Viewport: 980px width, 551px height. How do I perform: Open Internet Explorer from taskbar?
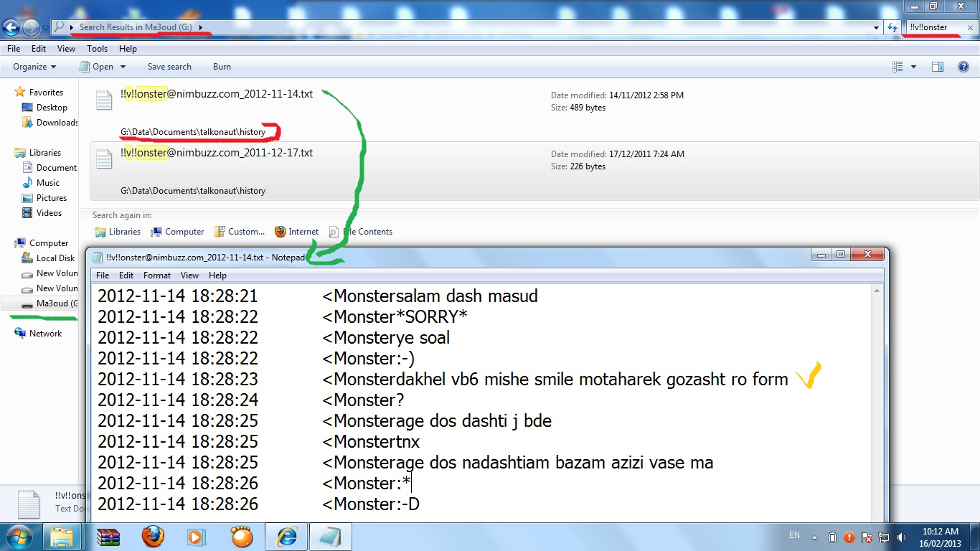(x=286, y=537)
